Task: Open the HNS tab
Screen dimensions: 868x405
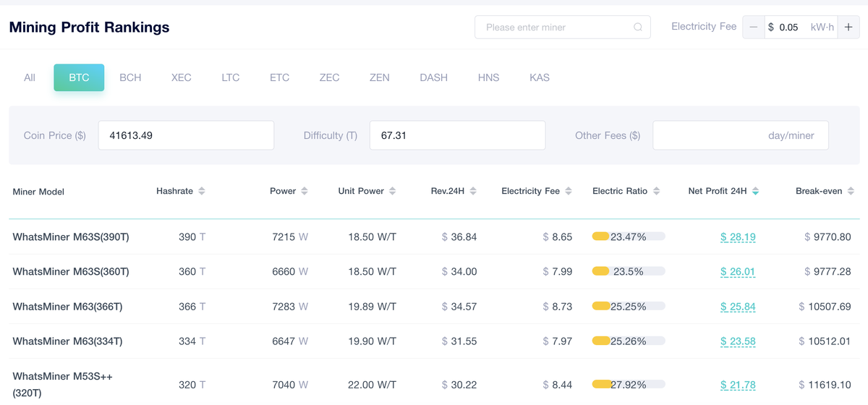Action: point(488,77)
